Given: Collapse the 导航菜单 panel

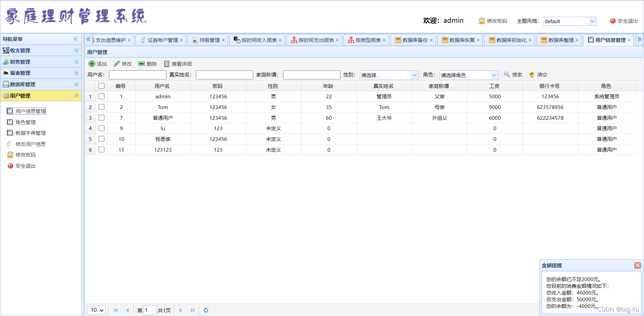Looking at the screenshot, I should click(x=76, y=39).
